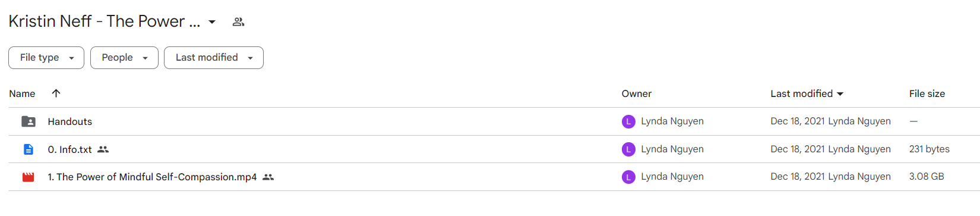This screenshot has height=216, width=980.
Task: Select the 0. Info.txt file
Action: (x=494, y=149)
